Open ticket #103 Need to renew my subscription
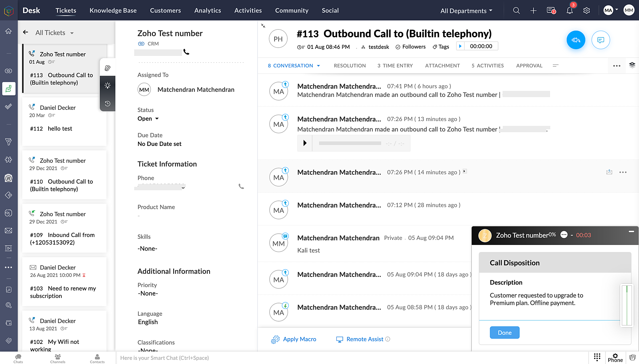 click(64, 281)
